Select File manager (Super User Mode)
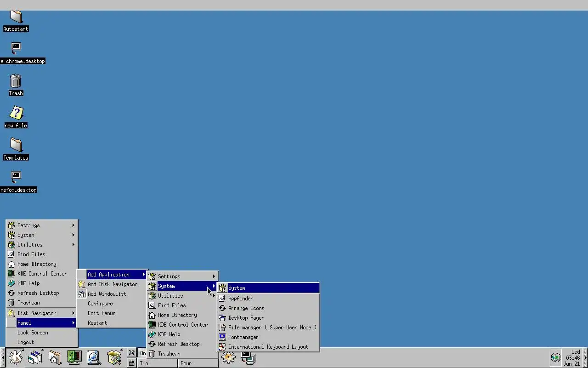588x368 pixels. 268,328
